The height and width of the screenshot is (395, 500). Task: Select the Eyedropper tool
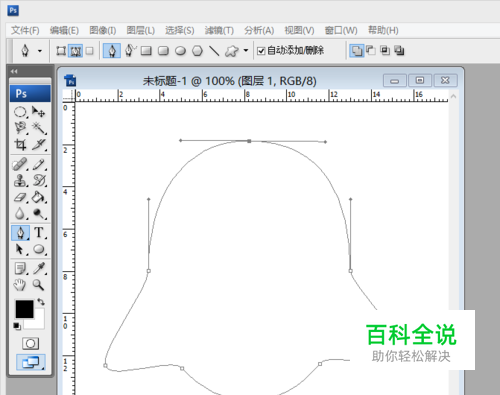click(x=39, y=268)
